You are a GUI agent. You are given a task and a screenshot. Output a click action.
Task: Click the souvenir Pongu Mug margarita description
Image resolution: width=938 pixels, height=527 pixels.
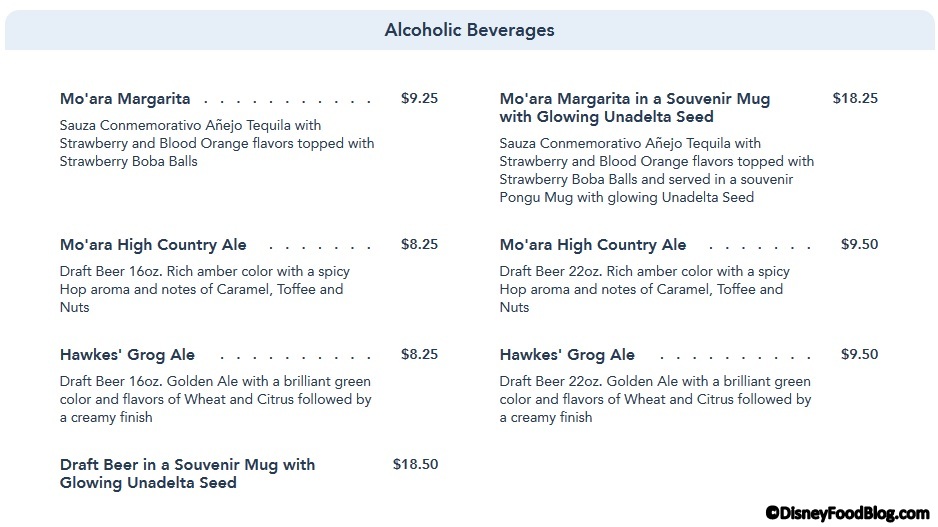coord(657,170)
